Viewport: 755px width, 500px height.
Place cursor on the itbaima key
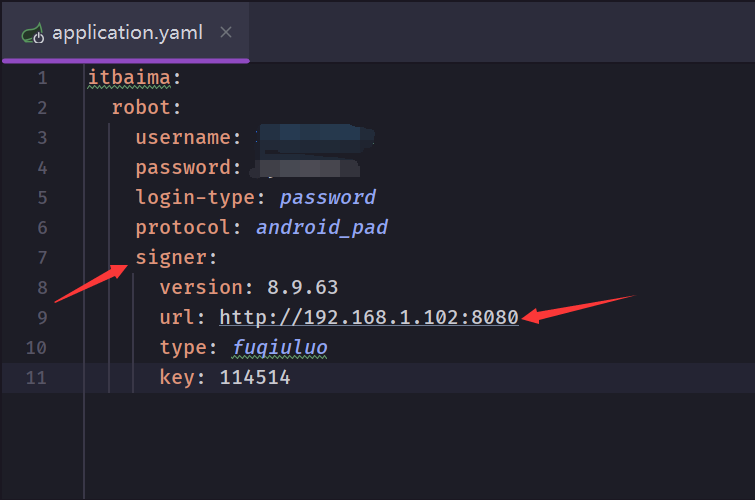coord(128,77)
